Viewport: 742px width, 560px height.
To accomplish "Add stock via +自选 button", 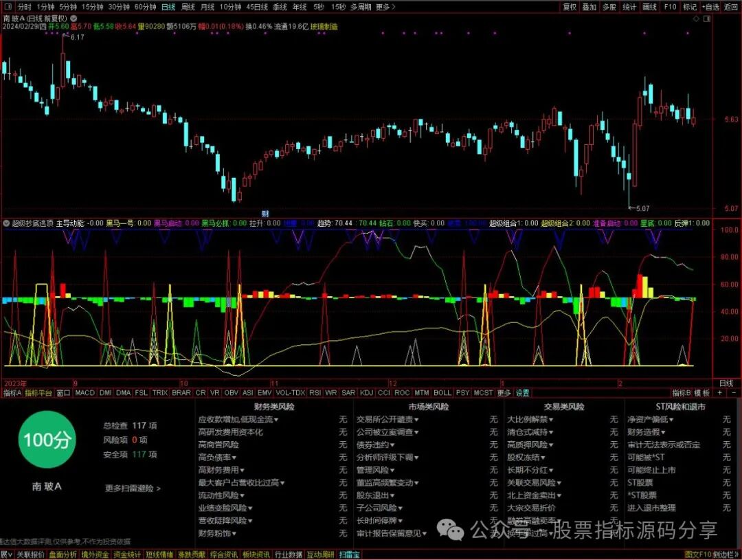I will point(711,7).
